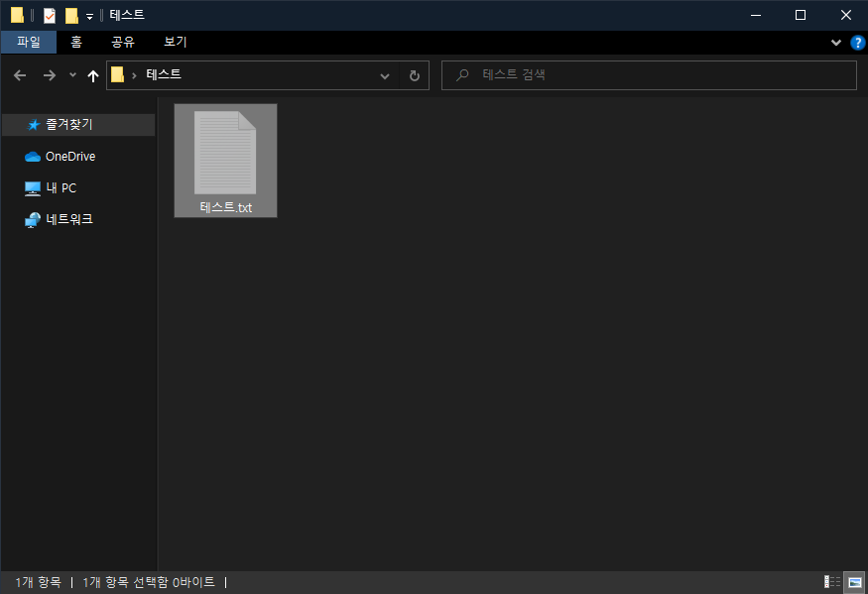The width and height of the screenshot is (868, 594).
Task: Open Help with the question mark icon
Action: click(857, 42)
